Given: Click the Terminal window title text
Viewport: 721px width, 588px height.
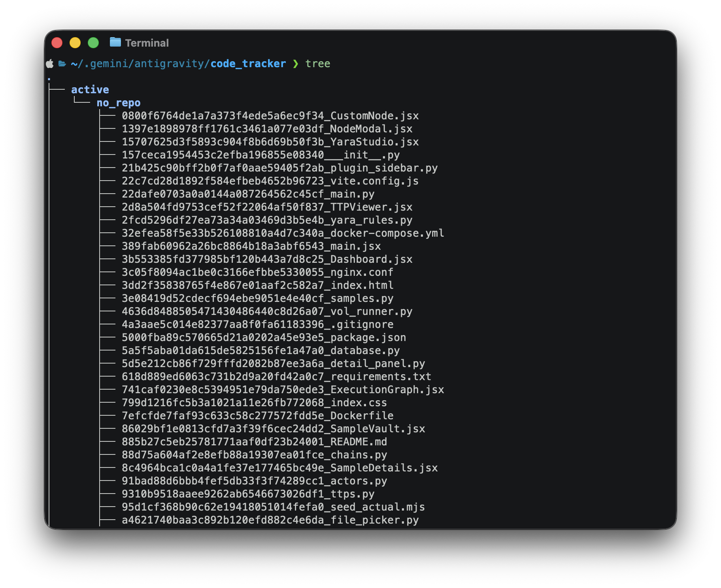Looking at the screenshot, I should pos(147,42).
